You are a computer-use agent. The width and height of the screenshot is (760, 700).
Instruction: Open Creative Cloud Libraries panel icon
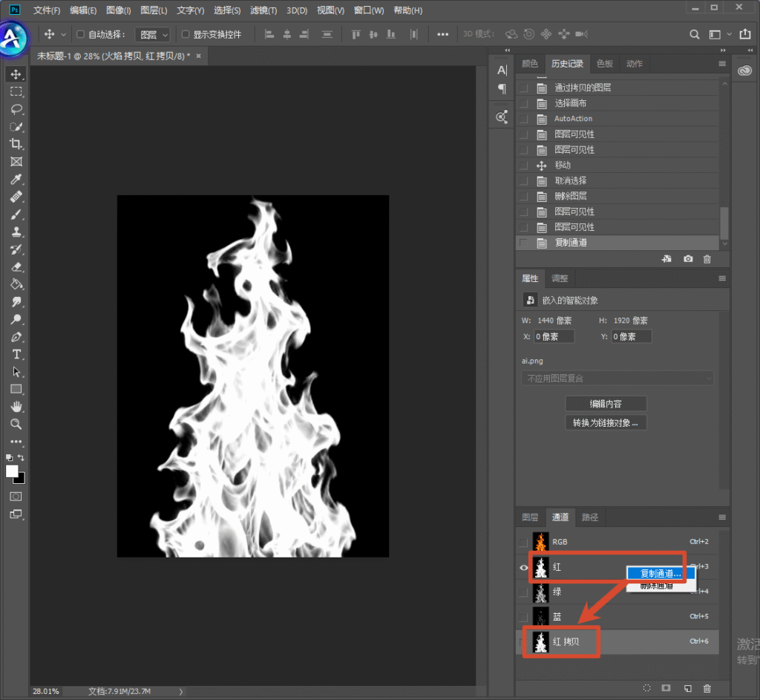click(745, 71)
